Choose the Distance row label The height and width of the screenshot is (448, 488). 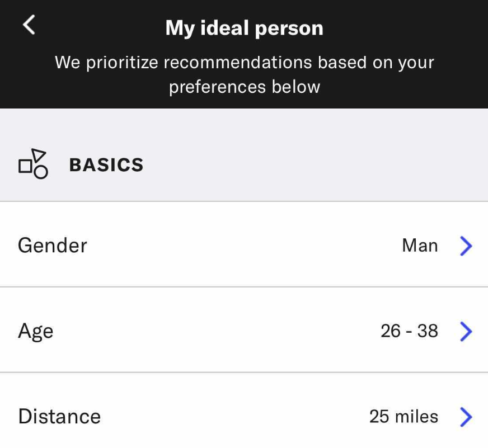pos(59,416)
